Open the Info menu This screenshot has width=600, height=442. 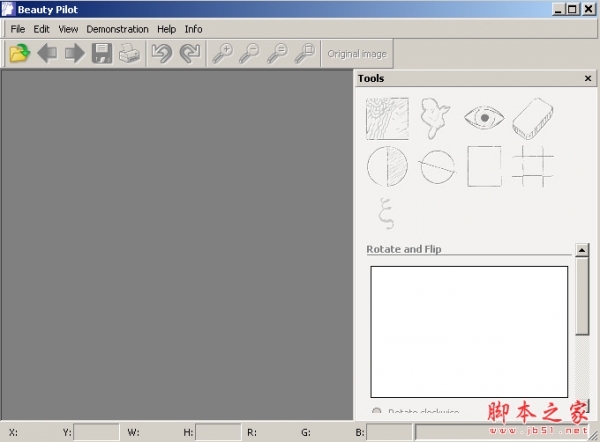[193, 29]
